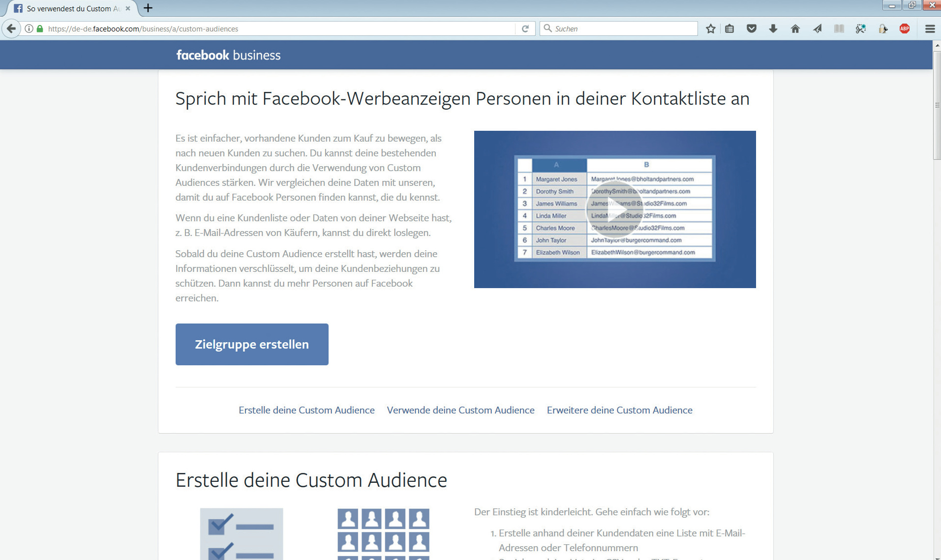Open the Firefox hamburger menu
This screenshot has height=560, width=941.
point(930,29)
